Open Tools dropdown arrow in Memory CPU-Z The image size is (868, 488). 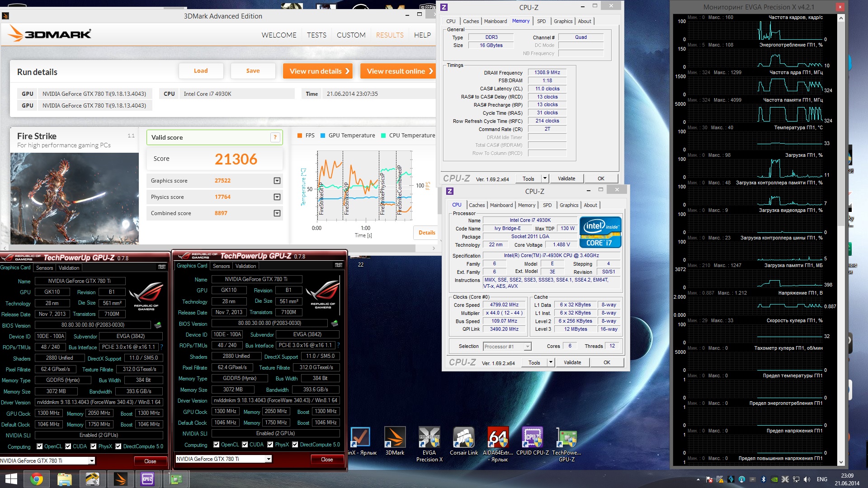click(545, 178)
